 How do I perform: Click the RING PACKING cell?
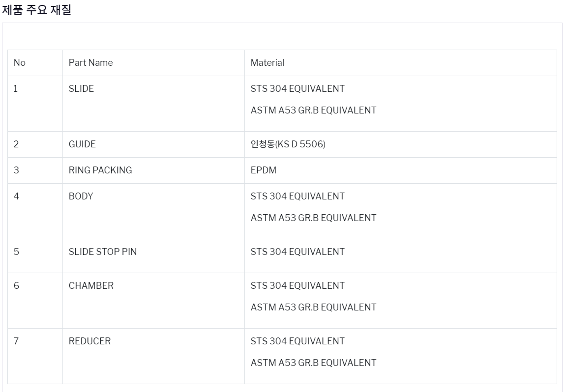click(x=153, y=170)
